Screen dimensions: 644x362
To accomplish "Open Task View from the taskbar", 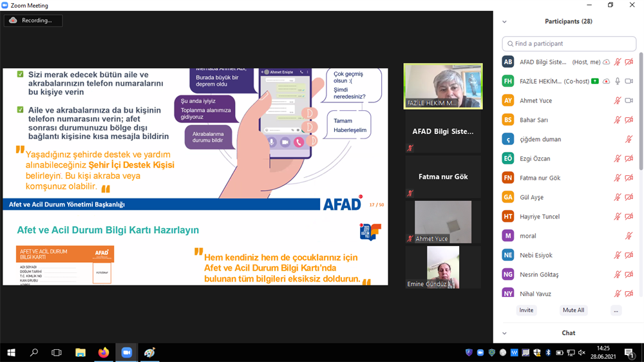I will pos(57,352).
